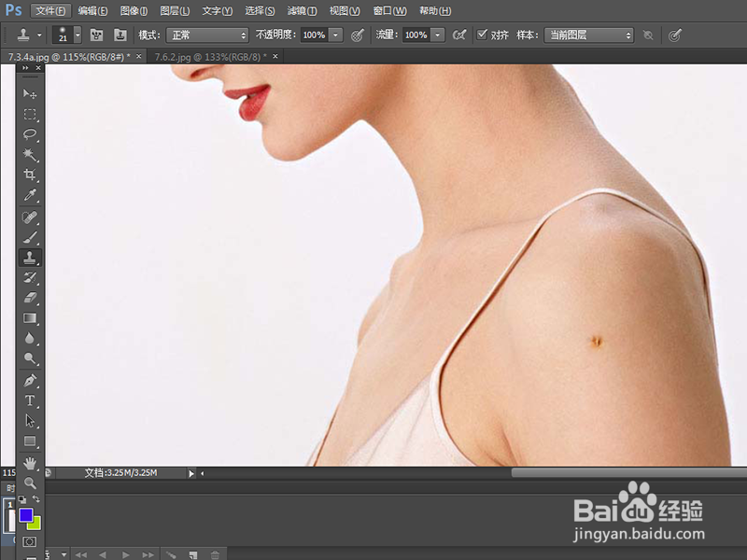Switch to the 7.6.2.jpg document tab
Screen dimensions: 747x560
[211, 57]
